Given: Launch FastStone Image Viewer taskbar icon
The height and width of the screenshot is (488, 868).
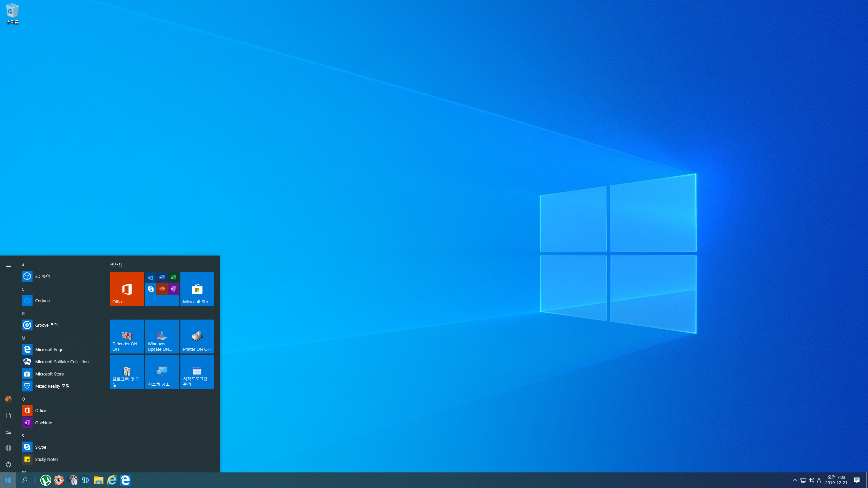Looking at the screenshot, I should (59, 480).
